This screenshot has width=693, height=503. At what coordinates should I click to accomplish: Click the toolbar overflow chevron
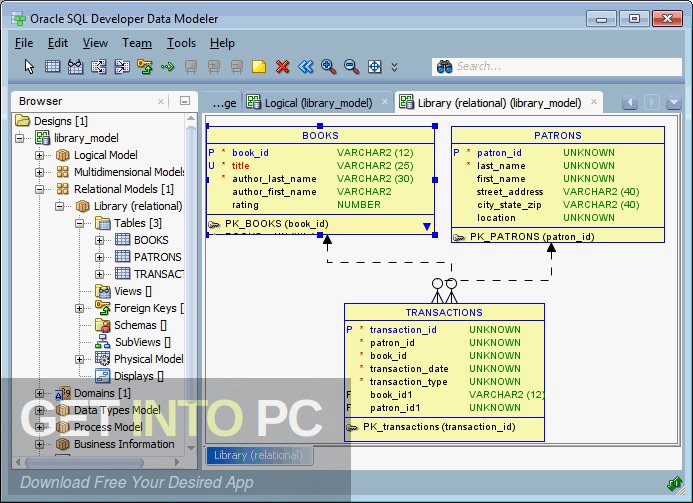pos(394,67)
